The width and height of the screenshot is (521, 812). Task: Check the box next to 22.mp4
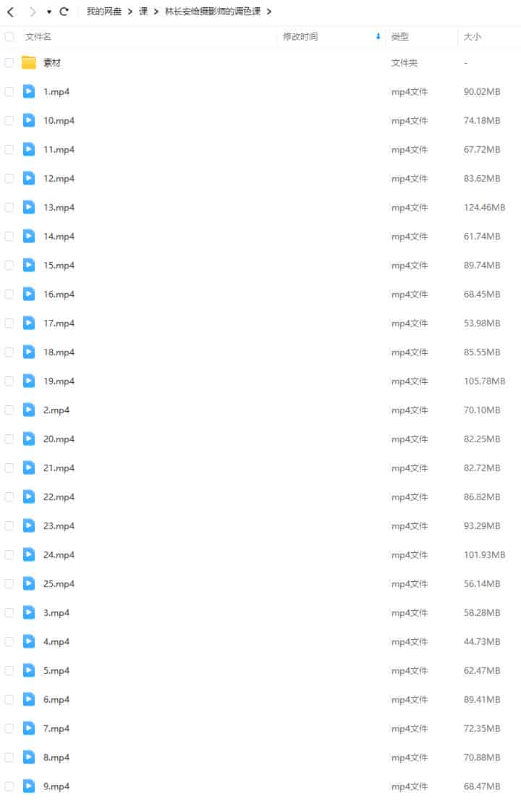click(9, 496)
